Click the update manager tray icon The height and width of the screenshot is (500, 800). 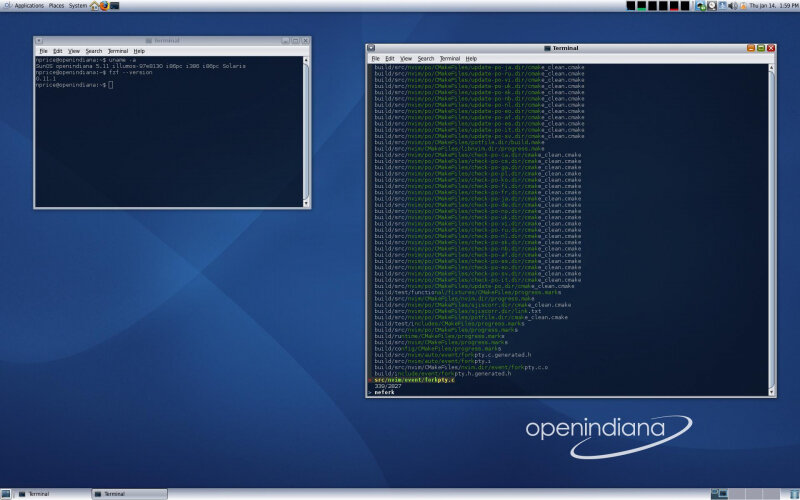coord(701,6)
